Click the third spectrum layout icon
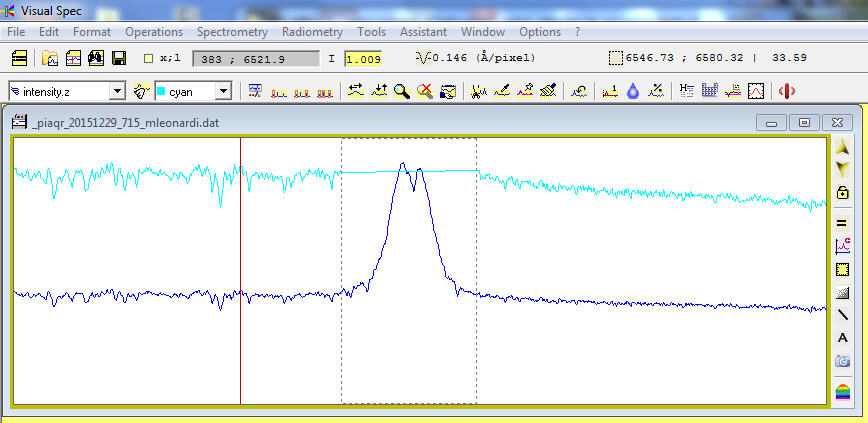 (x=325, y=92)
